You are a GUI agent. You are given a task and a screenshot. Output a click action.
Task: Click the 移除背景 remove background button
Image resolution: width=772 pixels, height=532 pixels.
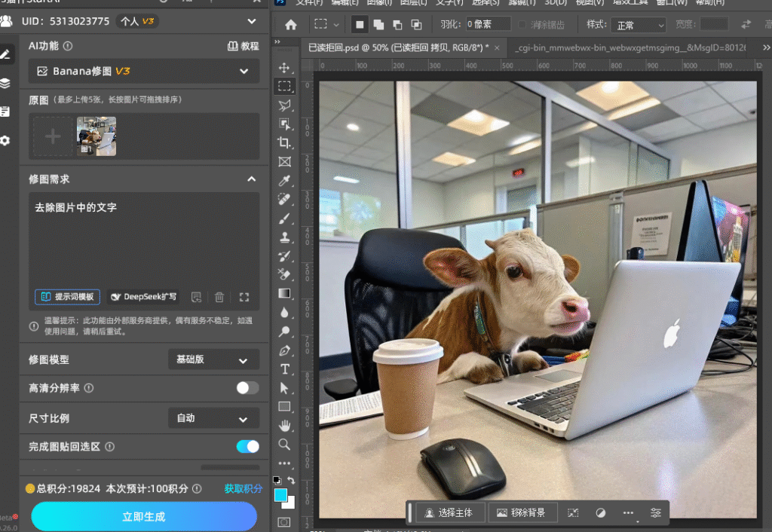(522, 513)
